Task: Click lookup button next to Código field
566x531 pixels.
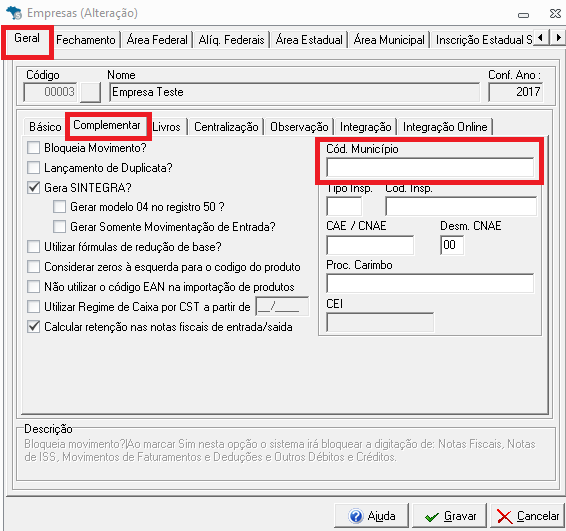Action: (x=90, y=92)
